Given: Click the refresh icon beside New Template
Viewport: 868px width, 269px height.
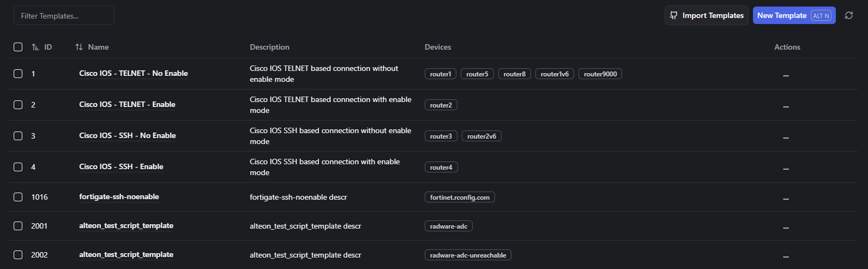Looking at the screenshot, I should pos(848,15).
